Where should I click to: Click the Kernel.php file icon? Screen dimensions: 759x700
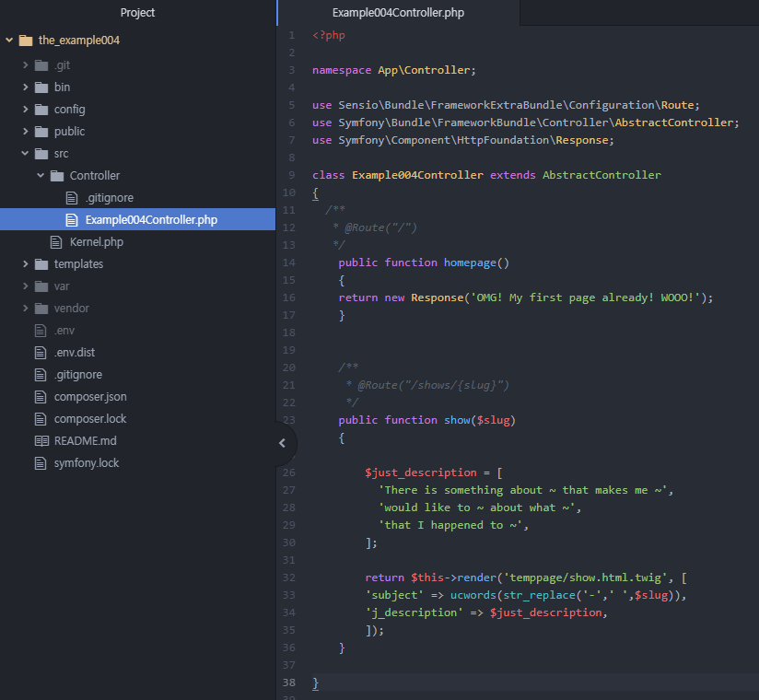tap(56, 242)
